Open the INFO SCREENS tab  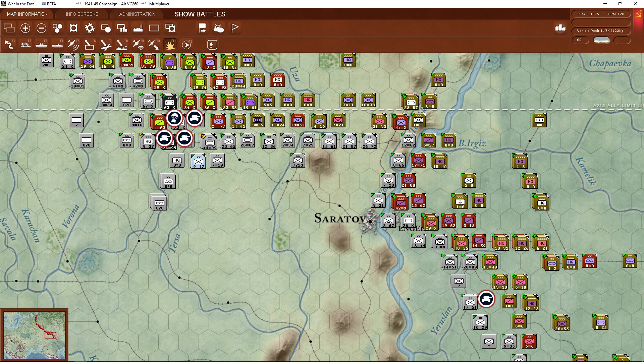tap(82, 14)
